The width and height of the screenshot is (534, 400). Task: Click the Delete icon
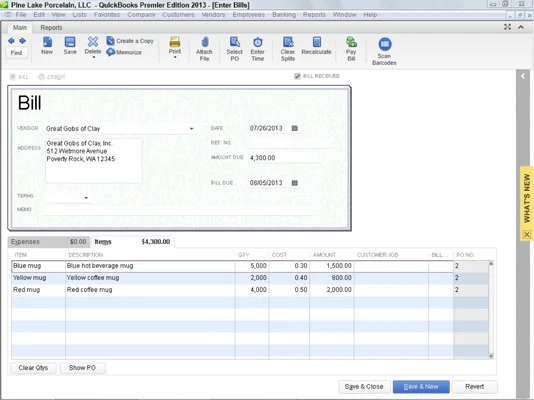click(93, 42)
